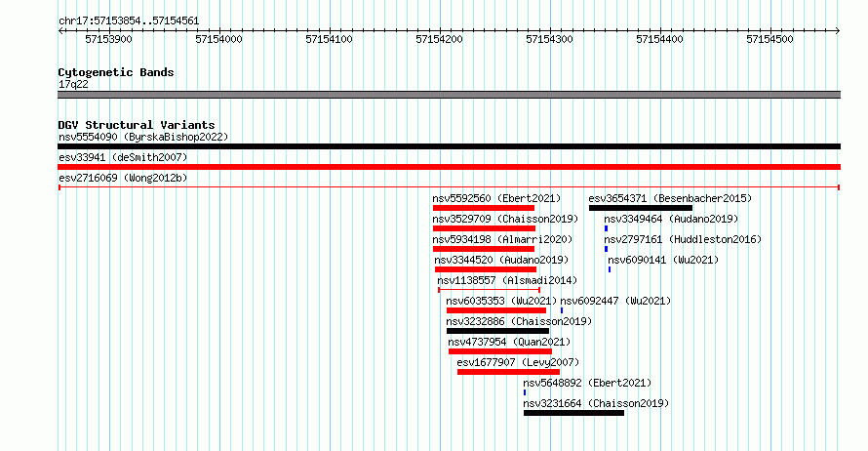868x451 pixels.
Task: Click the DGV Structural Variants track title
Action: pos(137,125)
